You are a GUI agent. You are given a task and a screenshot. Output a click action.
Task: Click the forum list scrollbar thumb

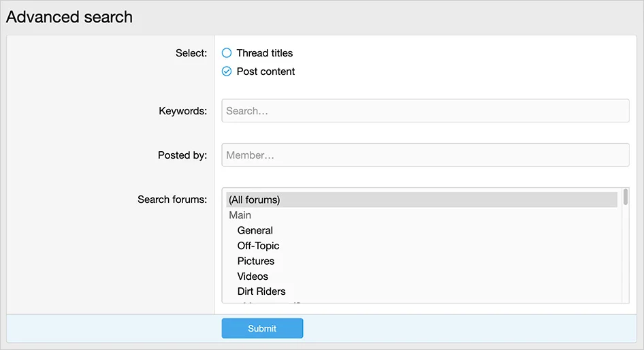625,197
